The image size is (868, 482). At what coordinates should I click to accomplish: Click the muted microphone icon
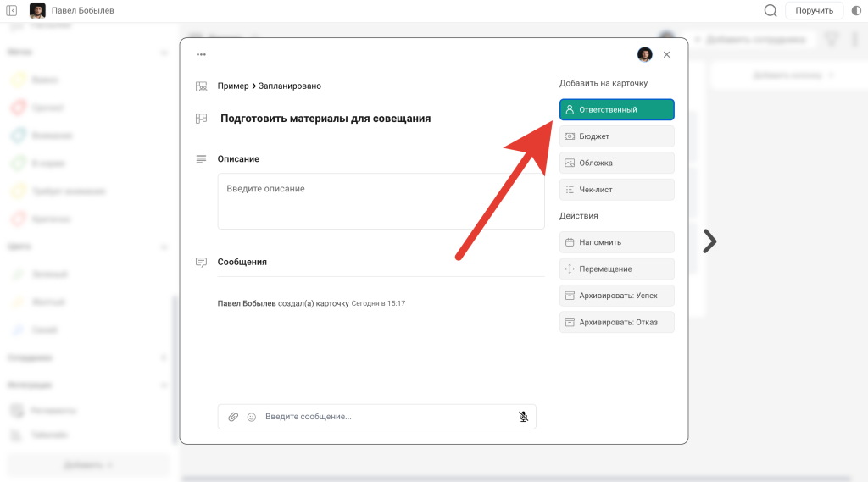523,417
